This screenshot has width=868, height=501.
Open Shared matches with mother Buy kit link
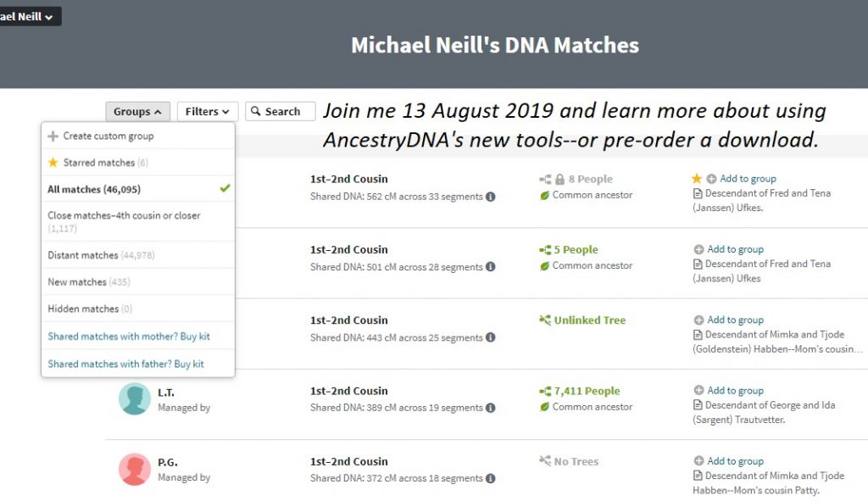[129, 337]
